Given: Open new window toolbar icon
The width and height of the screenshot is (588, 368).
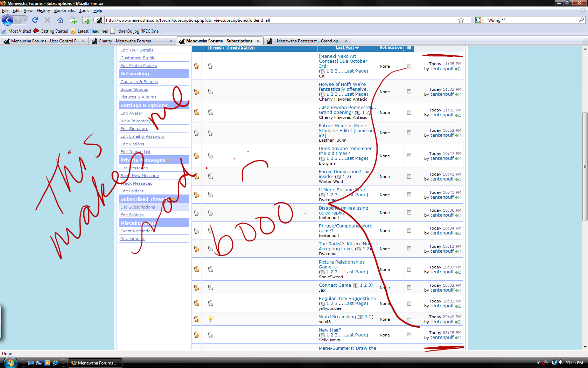Looking at the screenshot, I should 86,20.
